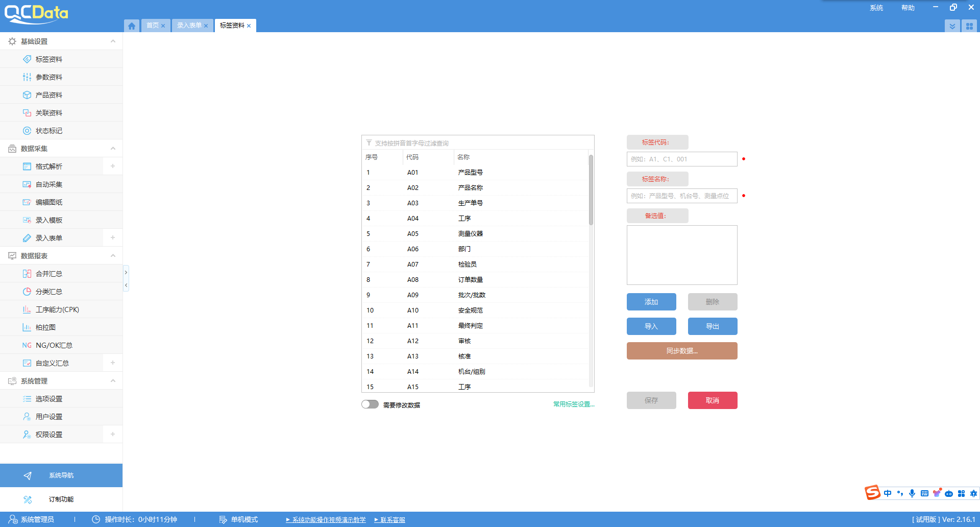980x527 pixels.
Task: Switch to the 录入表单 tab
Action: [189, 26]
